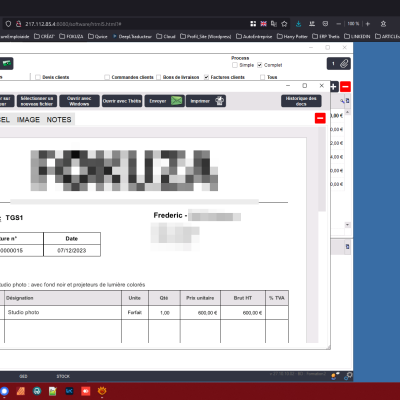Click the browser zoom-out minus button

(x=338, y=24)
